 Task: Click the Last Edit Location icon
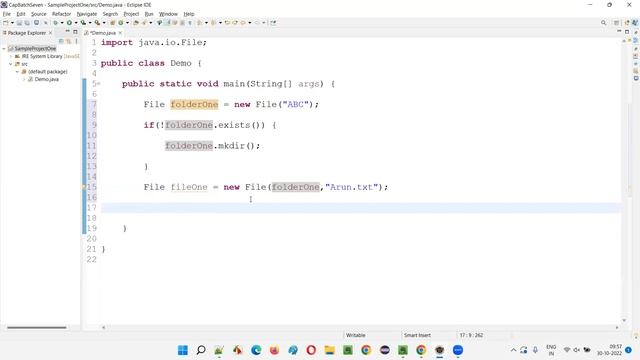pos(227,23)
